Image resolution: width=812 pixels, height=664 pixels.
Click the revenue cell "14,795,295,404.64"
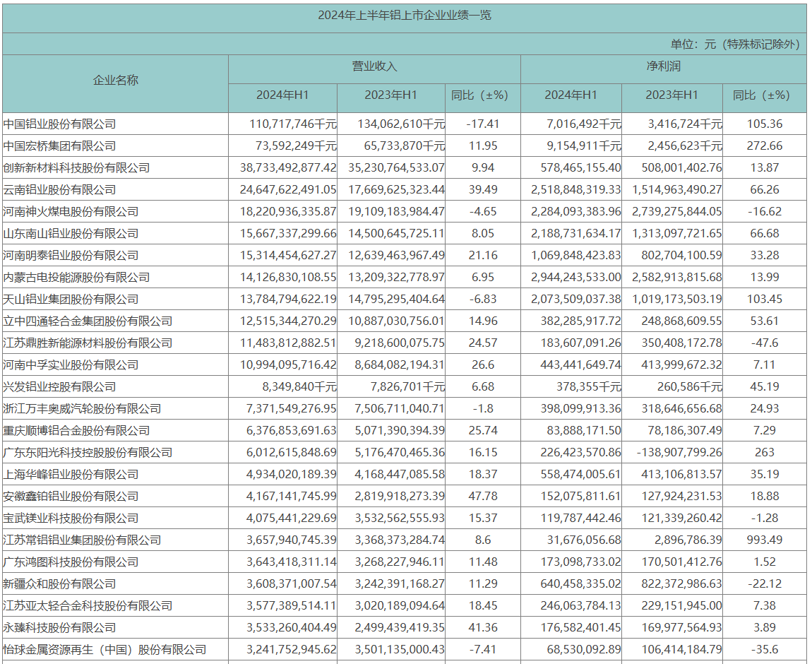click(397, 300)
